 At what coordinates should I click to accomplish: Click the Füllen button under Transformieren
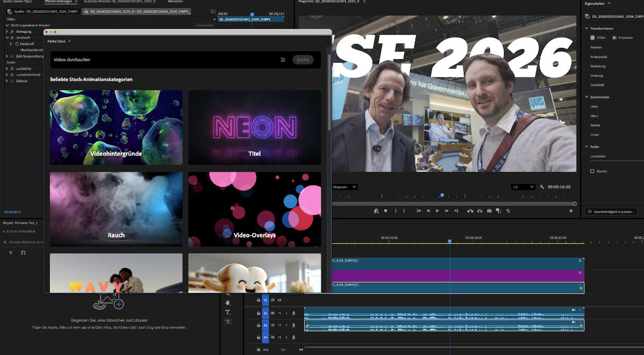click(598, 38)
